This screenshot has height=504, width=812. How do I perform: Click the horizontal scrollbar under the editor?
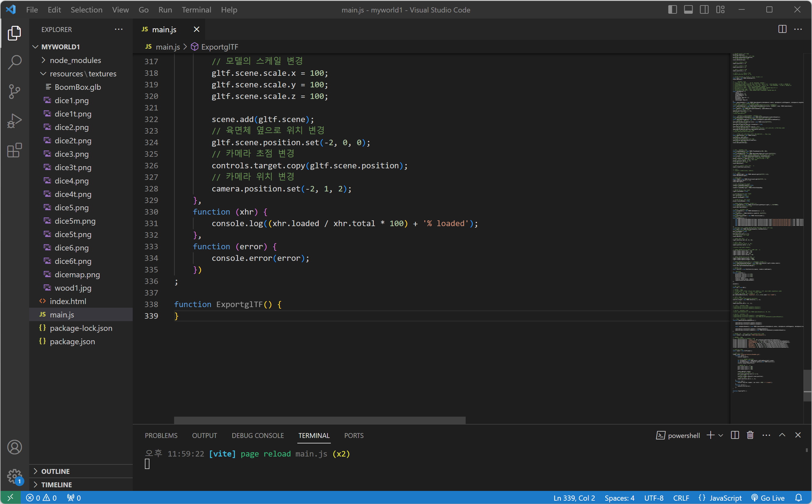(319, 420)
